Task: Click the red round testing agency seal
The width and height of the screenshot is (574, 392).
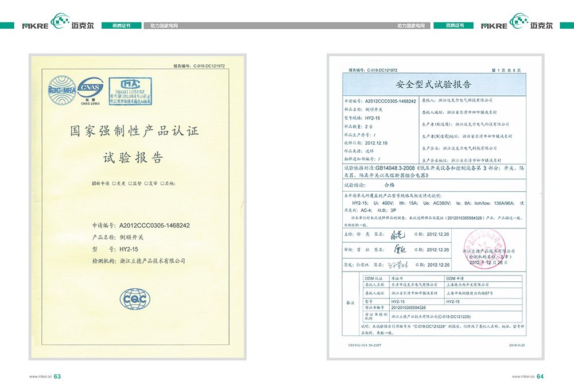Action: [484, 249]
